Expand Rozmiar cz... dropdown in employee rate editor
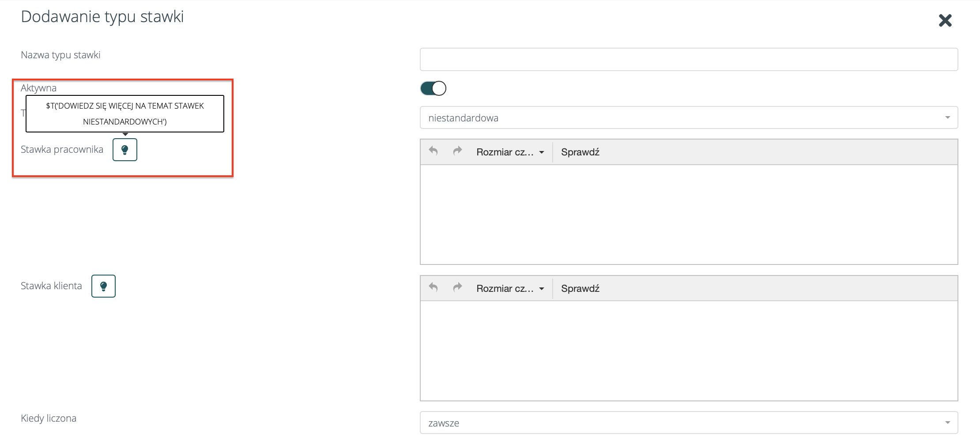 point(510,152)
